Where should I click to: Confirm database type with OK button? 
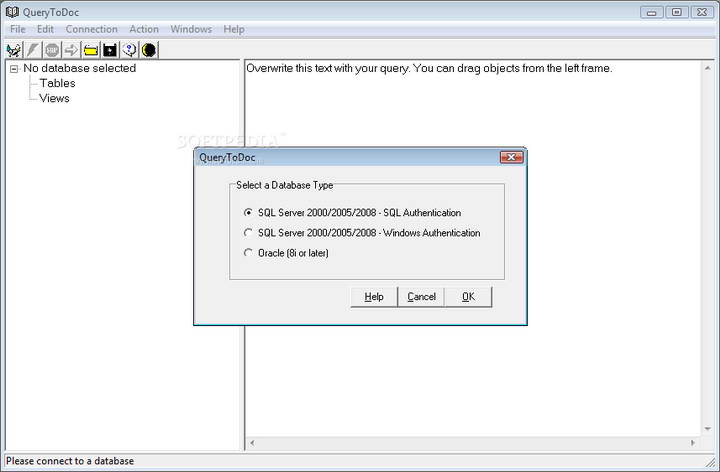click(468, 297)
